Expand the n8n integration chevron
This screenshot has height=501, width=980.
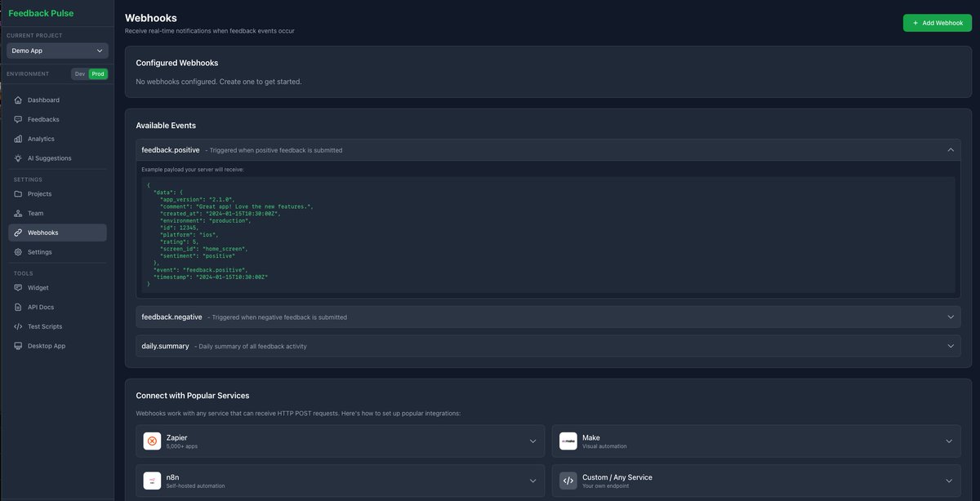(532, 481)
